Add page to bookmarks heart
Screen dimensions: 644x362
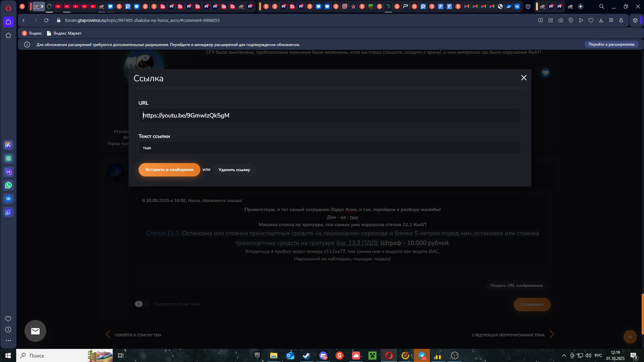591,20
